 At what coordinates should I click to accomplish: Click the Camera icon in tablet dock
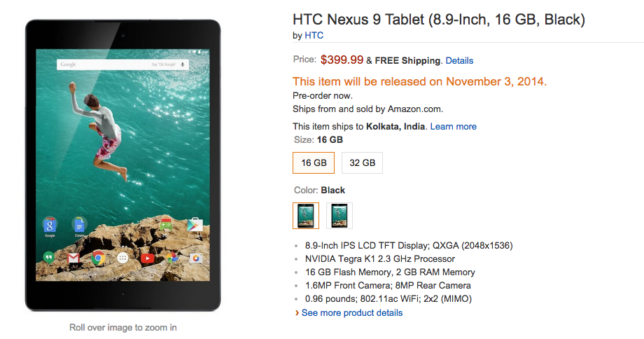click(x=196, y=258)
